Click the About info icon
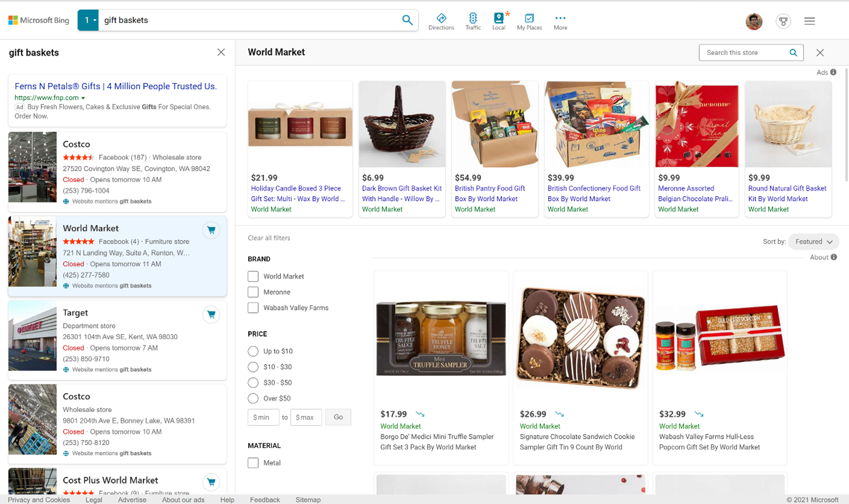 coord(834,257)
